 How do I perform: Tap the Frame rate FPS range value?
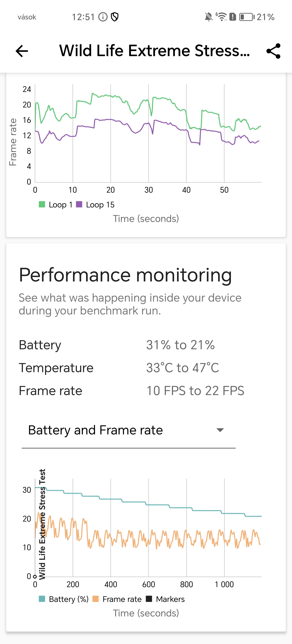195,391
